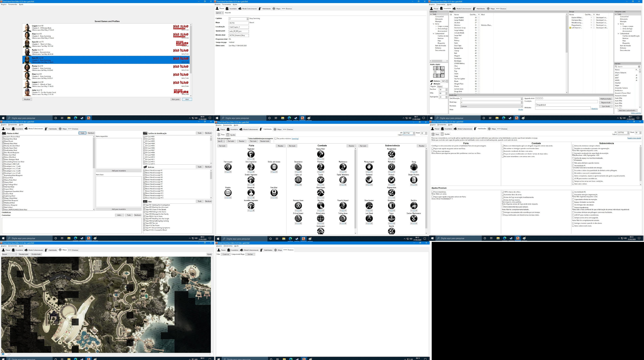Switch to the Outros ammunition tab
Viewport: 644px width, 360px height.
pyautogui.click(x=440, y=87)
